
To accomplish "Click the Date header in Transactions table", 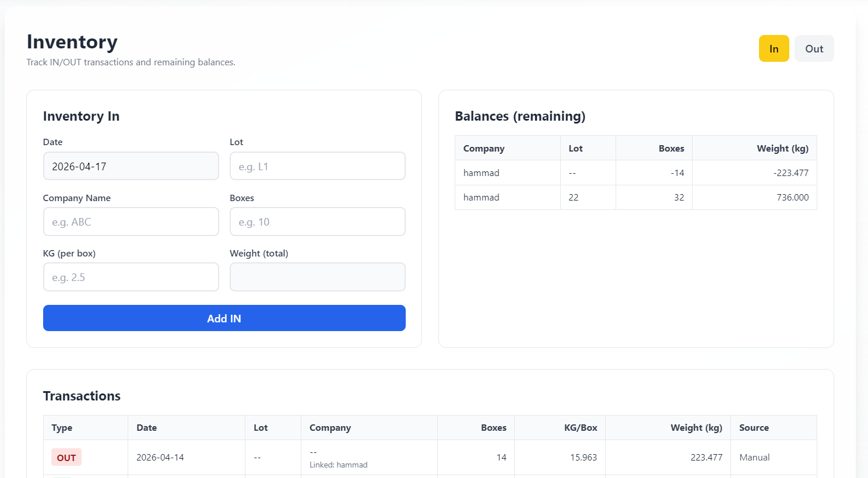I will (x=187, y=428).
